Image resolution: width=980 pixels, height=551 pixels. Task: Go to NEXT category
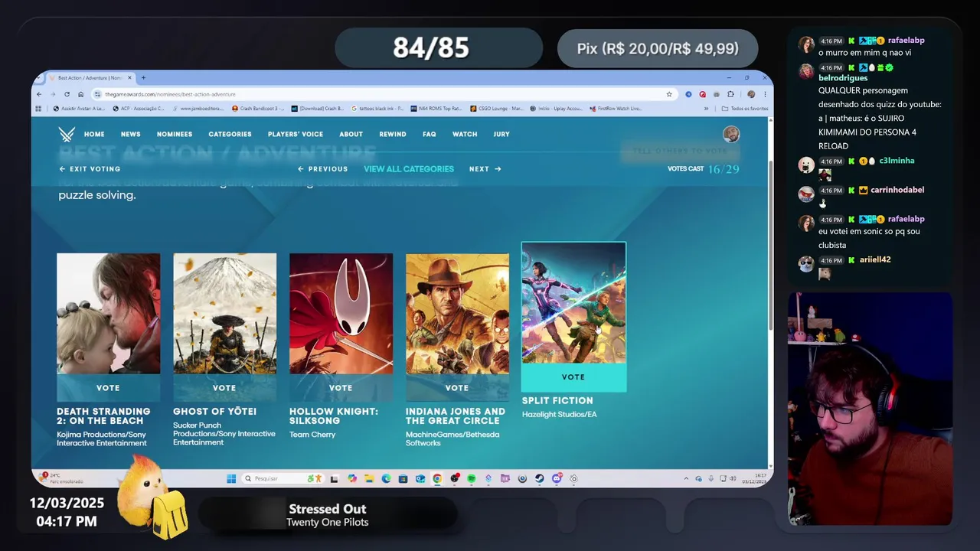(x=485, y=169)
